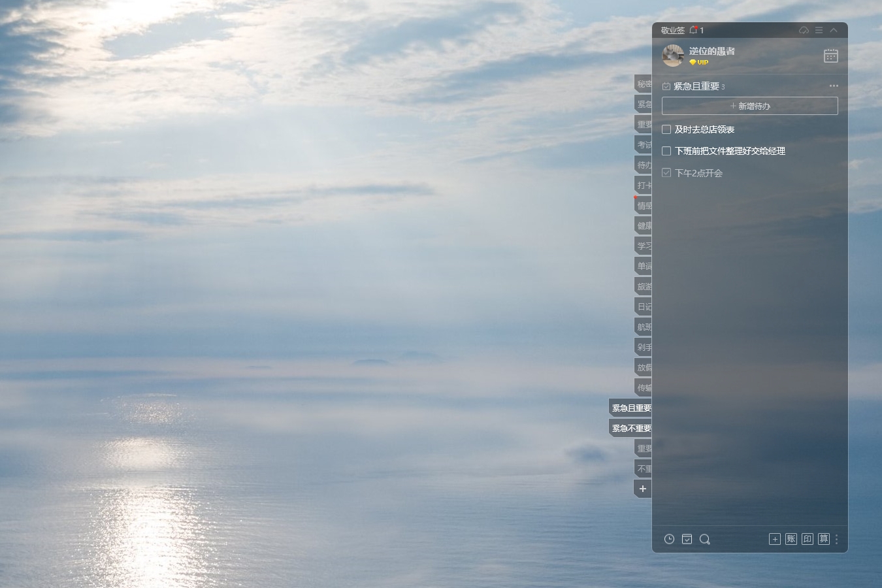Select the 紧急不重要 category tab
The image size is (882, 588).
tap(630, 428)
